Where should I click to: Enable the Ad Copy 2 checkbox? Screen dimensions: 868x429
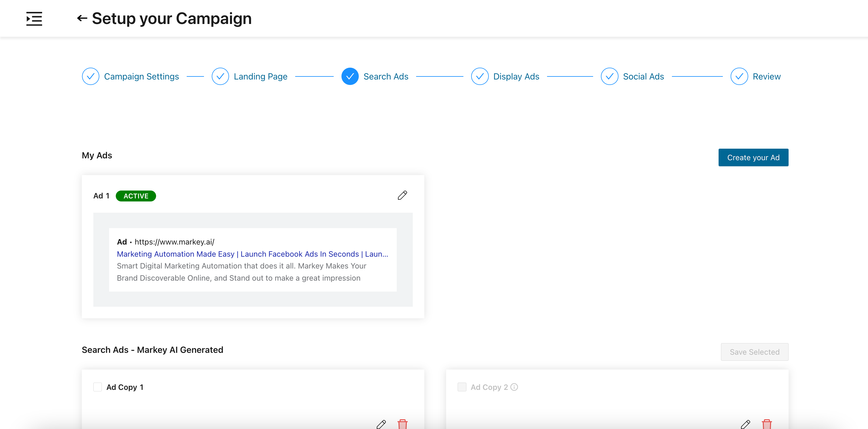462,387
